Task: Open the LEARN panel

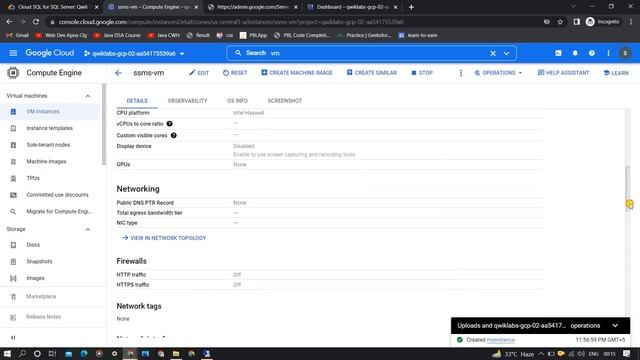Action: point(616,73)
